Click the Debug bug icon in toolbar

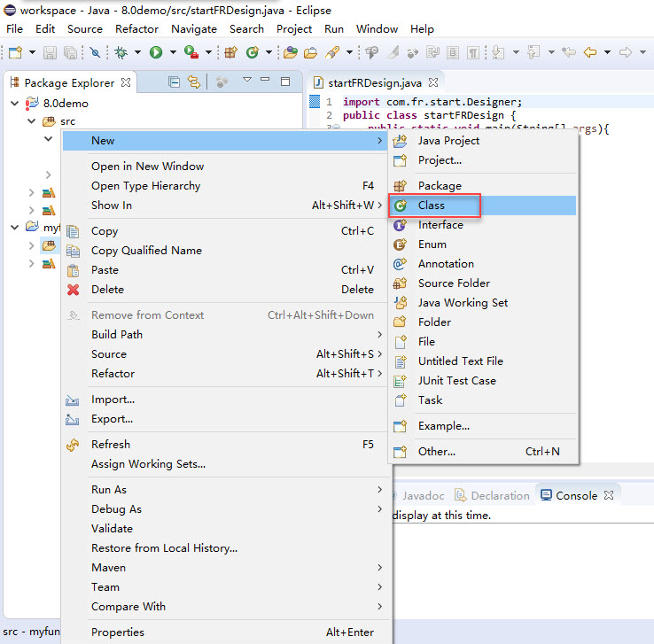(x=122, y=53)
